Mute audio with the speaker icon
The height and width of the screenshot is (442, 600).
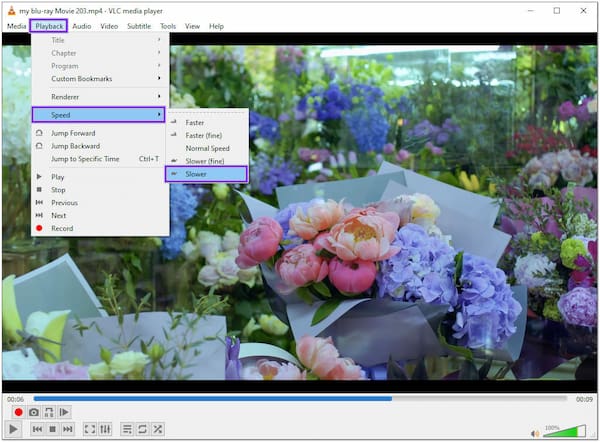[x=535, y=433]
